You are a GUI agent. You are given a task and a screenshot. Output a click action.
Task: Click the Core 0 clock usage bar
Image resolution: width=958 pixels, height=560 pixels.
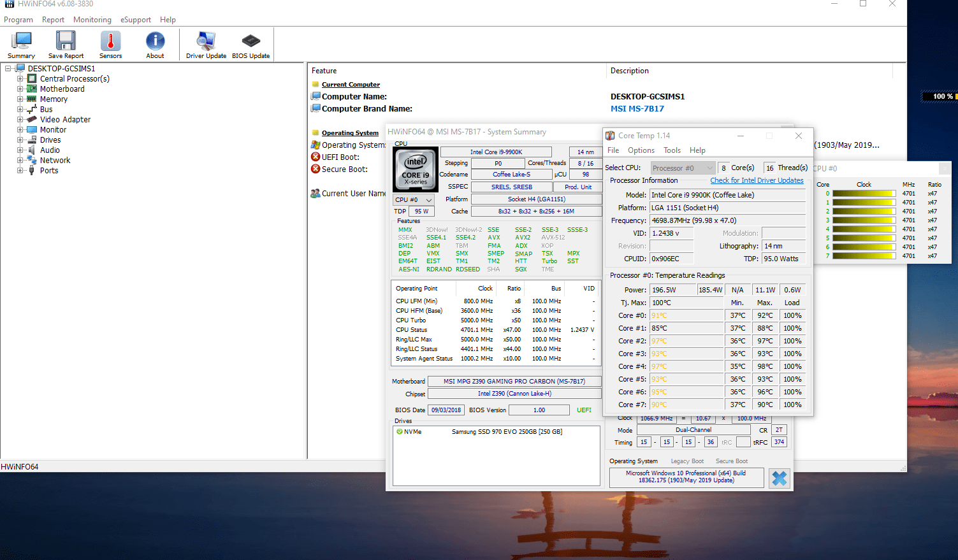point(863,194)
